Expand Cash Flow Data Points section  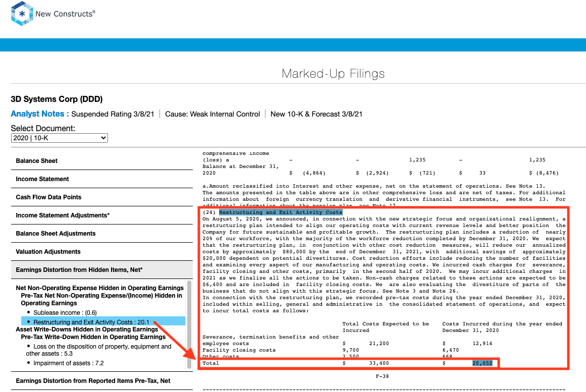coord(101,197)
